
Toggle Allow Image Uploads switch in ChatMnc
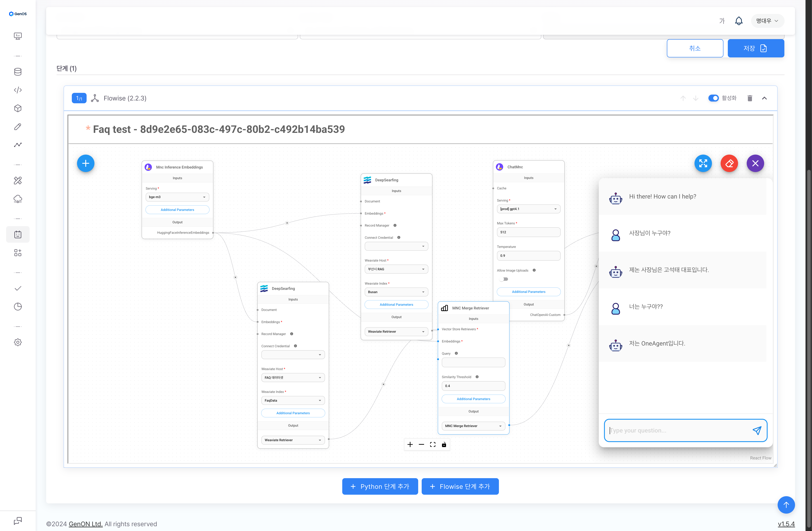click(x=504, y=279)
